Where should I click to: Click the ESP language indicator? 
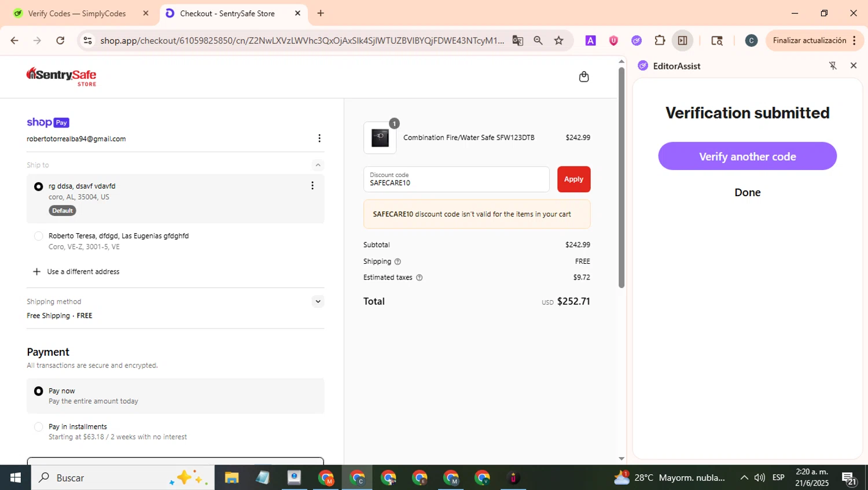click(x=778, y=478)
